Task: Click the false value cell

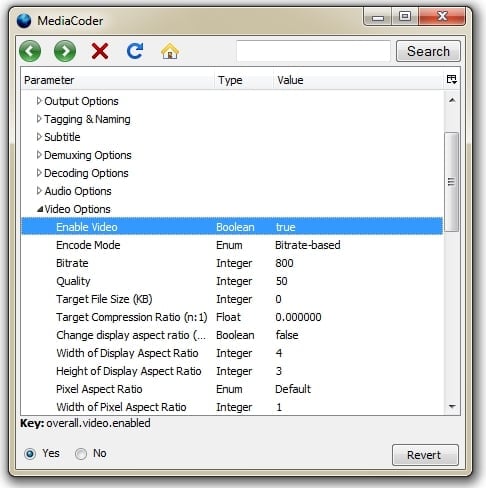Action: click(287, 335)
